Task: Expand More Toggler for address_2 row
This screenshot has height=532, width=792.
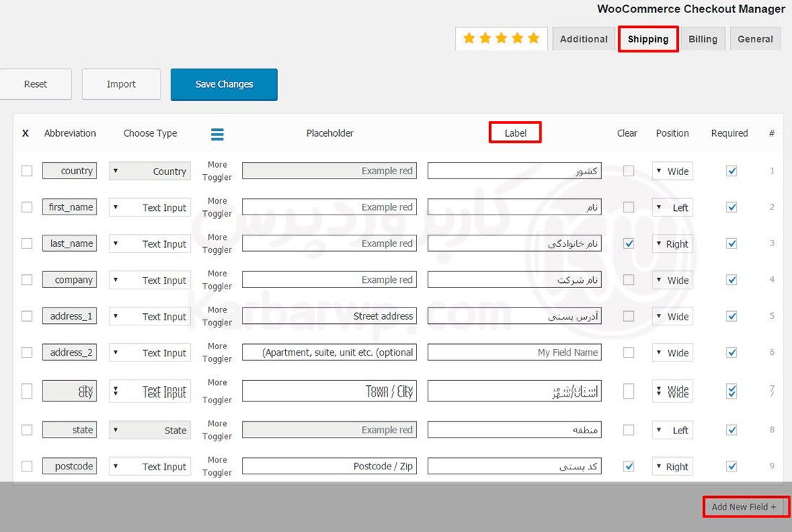Action: click(x=217, y=353)
